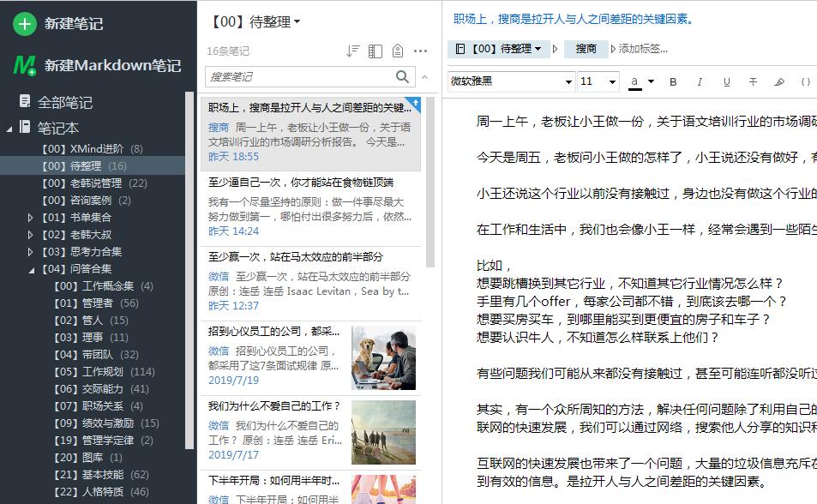The width and height of the screenshot is (817, 504).
Task: Toggle underline in the formatting toolbar
Action: click(726, 81)
